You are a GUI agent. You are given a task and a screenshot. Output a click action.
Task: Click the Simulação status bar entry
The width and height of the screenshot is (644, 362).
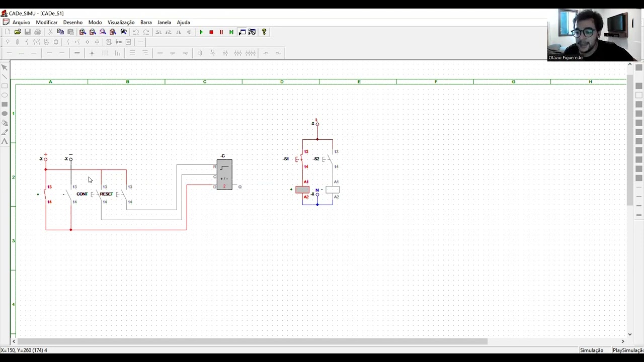(592, 350)
